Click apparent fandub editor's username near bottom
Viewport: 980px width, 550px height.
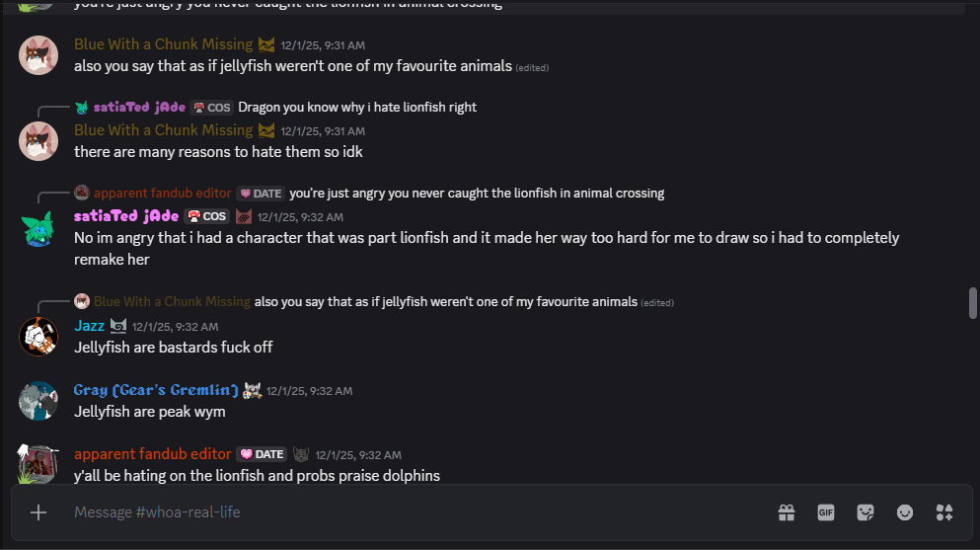tap(152, 454)
